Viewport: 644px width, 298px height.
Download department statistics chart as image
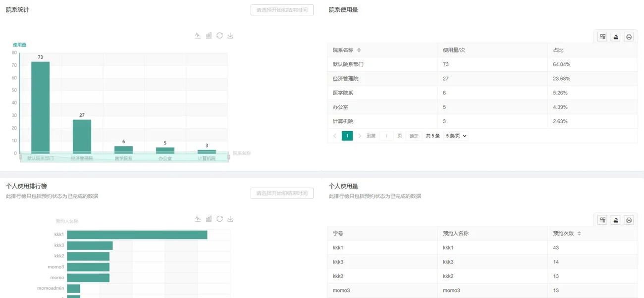[x=230, y=36]
